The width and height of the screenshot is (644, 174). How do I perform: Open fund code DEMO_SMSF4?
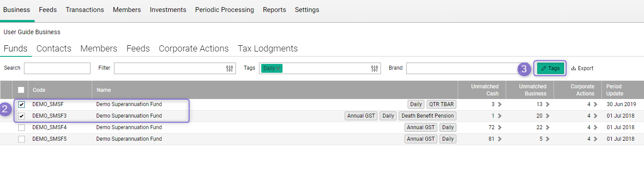click(x=50, y=127)
